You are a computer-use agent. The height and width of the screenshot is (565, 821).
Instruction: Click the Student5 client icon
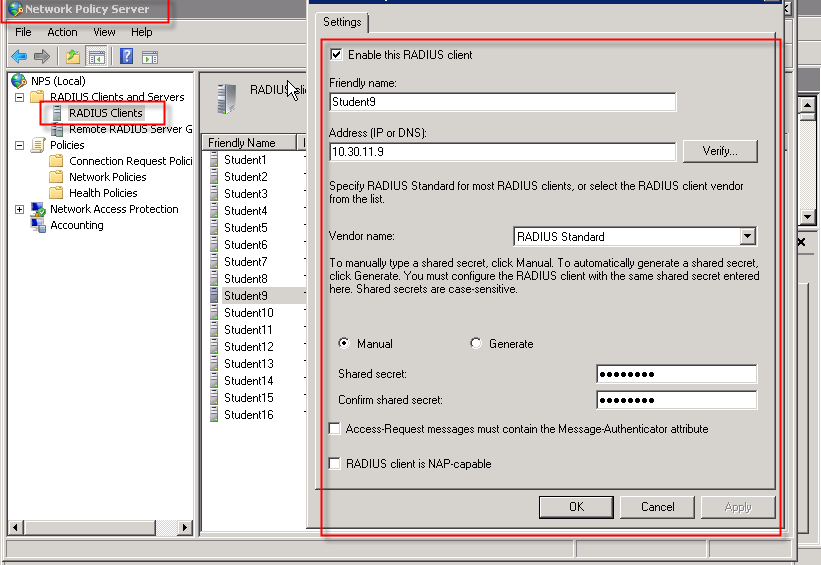(214, 227)
